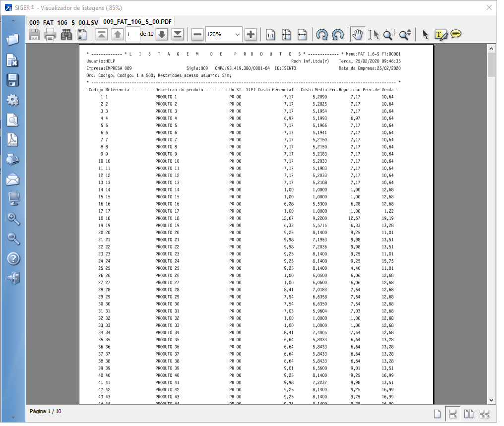504x426 pixels.
Task: Open the 120% zoom level dropdown
Action: (237, 34)
